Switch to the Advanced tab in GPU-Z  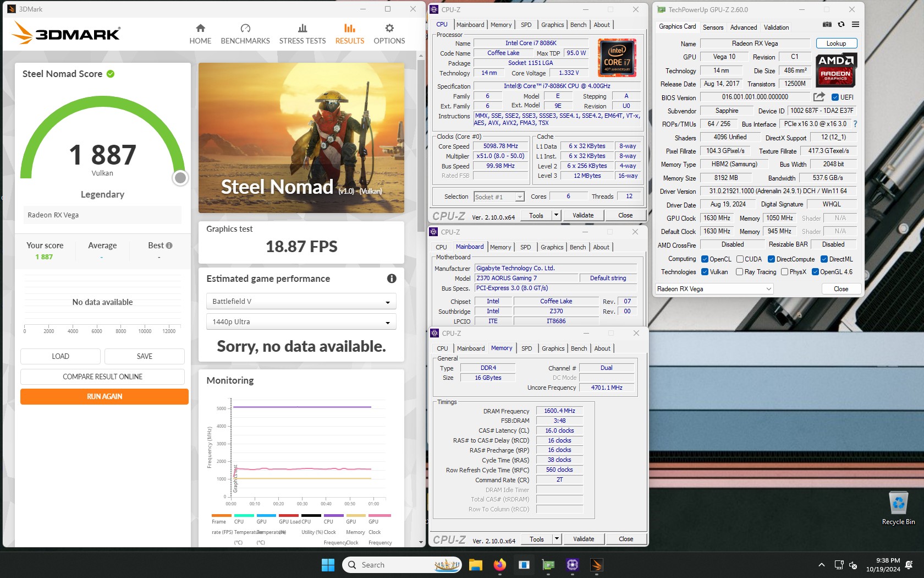pyautogui.click(x=744, y=28)
